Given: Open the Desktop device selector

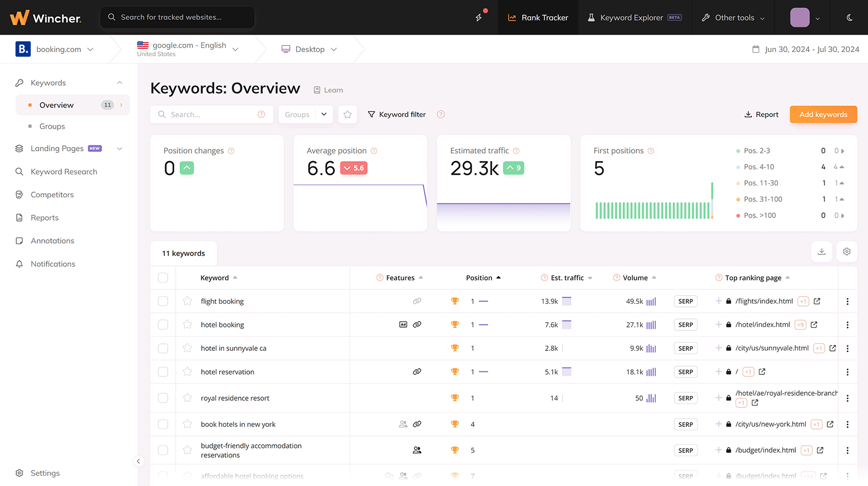Looking at the screenshot, I should click(310, 49).
